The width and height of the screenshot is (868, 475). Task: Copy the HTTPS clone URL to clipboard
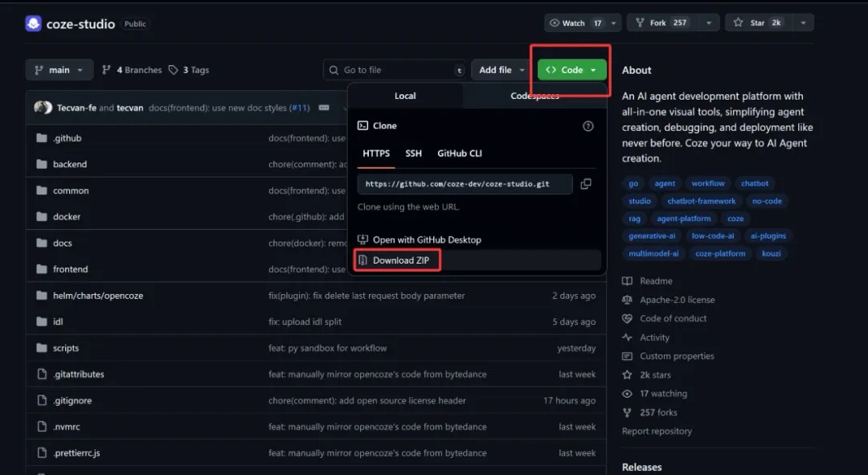click(586, 184)
